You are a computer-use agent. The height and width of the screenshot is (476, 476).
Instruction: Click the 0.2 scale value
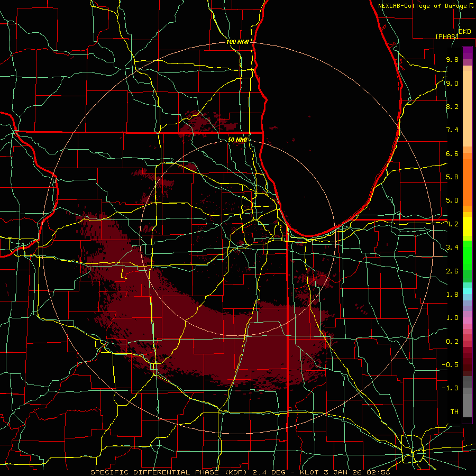click(x=452, y=342)
